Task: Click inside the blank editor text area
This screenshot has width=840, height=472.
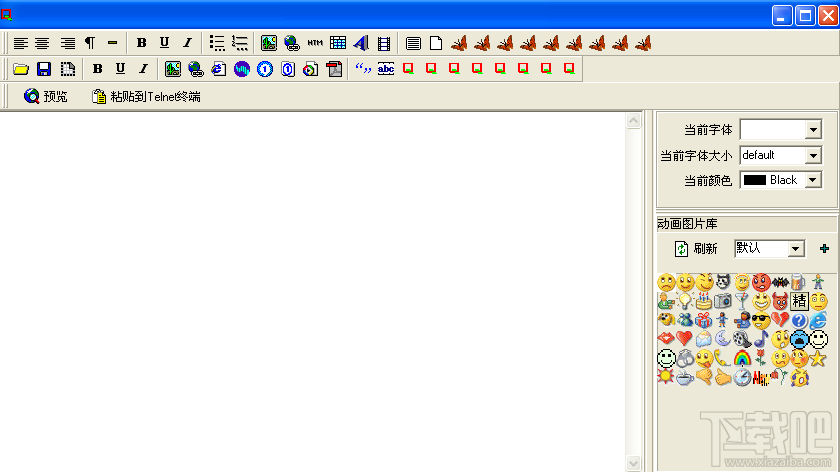Action: click(x=312, y=292)
